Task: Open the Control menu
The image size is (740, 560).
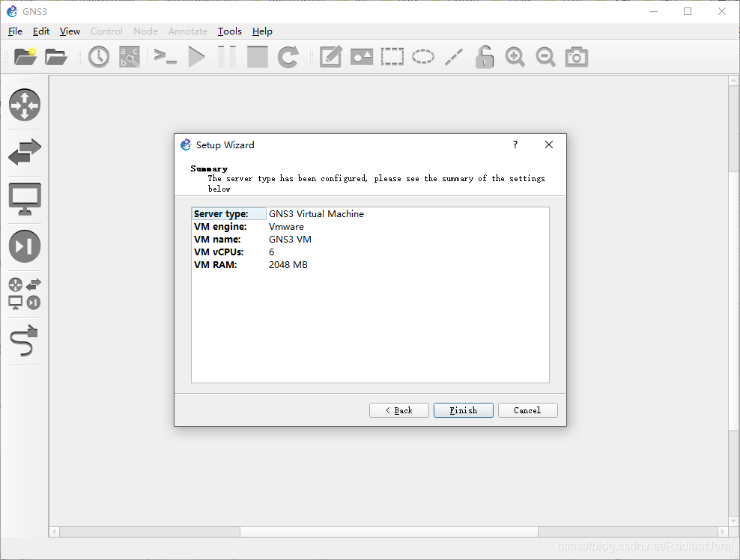Action: (x=106, y=31)
